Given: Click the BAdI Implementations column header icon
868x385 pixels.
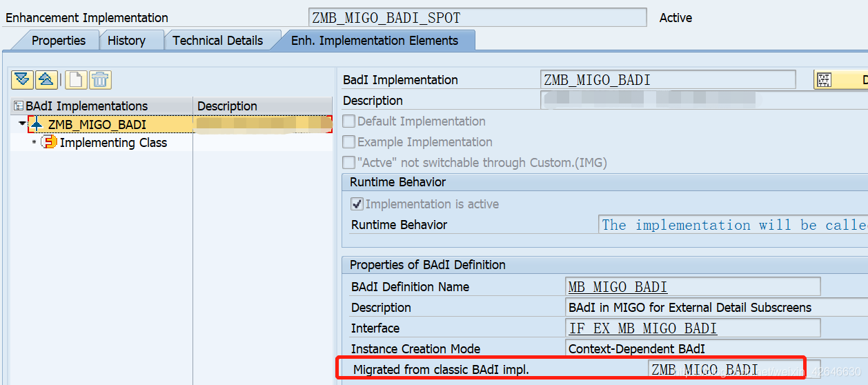Looking at the screenshot, I should [x=19, y=106].
